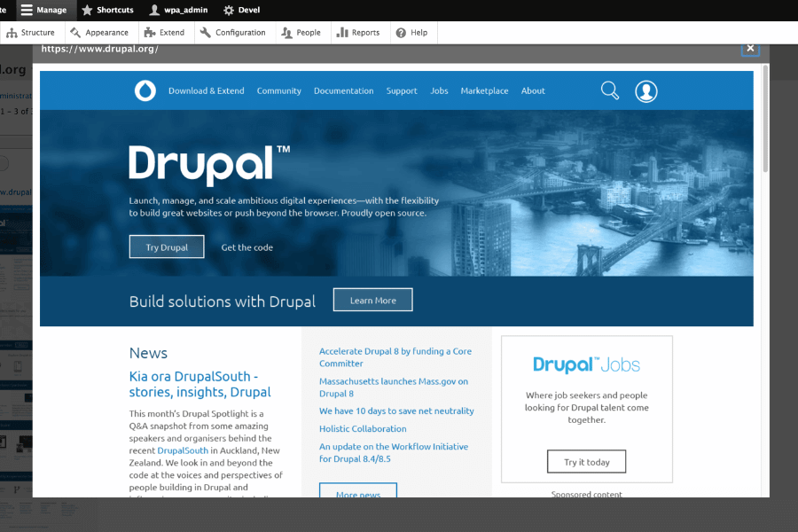Close the modal preview dialog

tap(750, 48)
